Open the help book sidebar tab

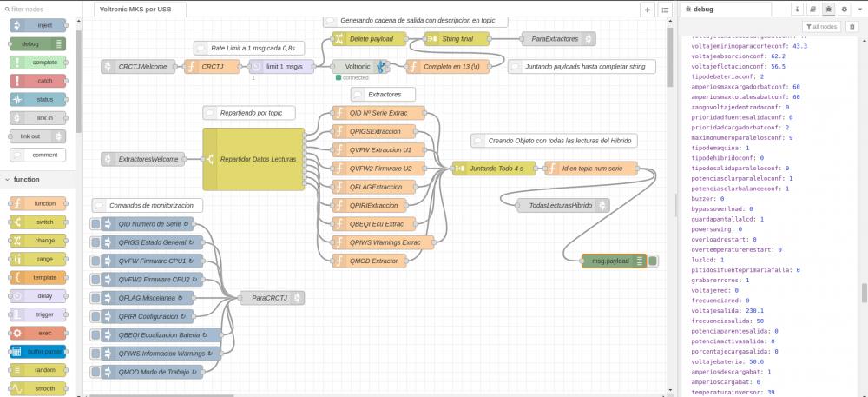(812, 10)
